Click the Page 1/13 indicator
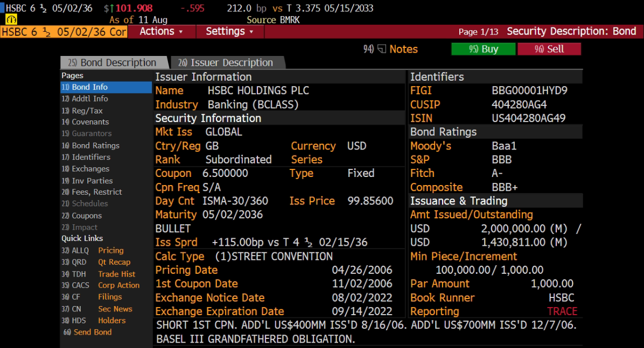This screenshot has height=348, width=644. pyautogui.click(x=478, y=32)
